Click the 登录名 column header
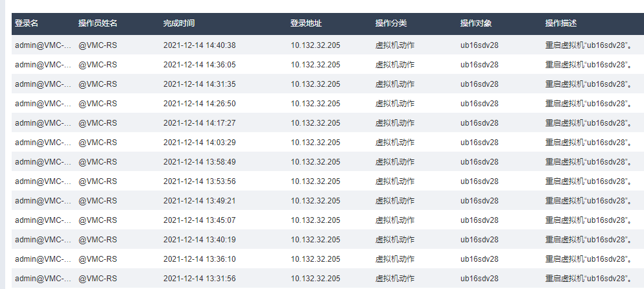The image size is (644, 289). 27,23
